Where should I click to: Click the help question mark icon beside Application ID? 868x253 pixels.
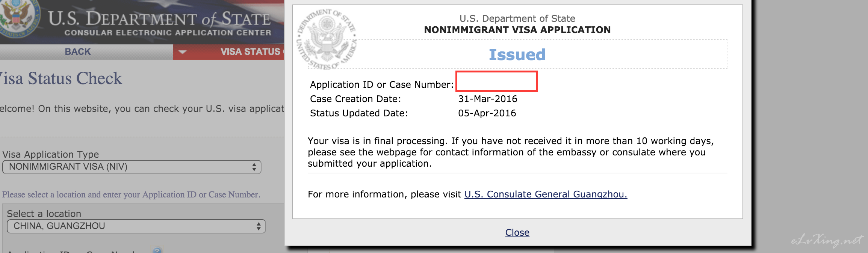[x=158, y=250]
